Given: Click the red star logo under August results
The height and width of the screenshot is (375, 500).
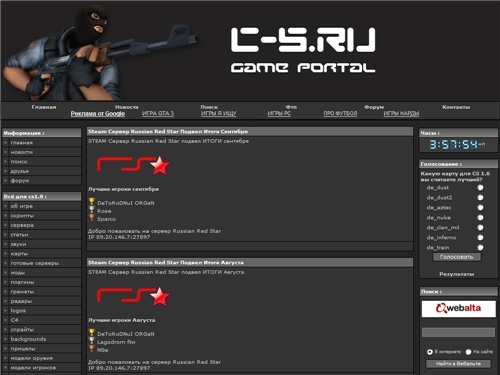Looking at the screenshot, I should coord(133,296).
